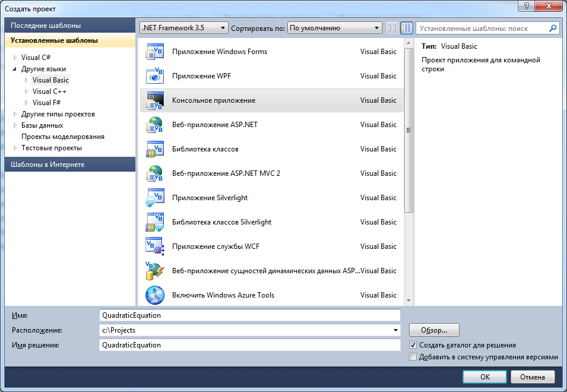Click the Silverlight application template icon
Viewport: 567px width, 392px height.
[155, 198]
